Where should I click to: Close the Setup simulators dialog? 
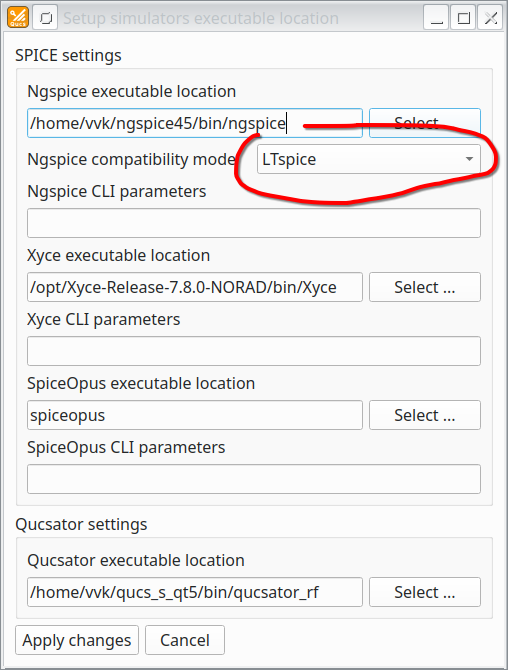490,18
